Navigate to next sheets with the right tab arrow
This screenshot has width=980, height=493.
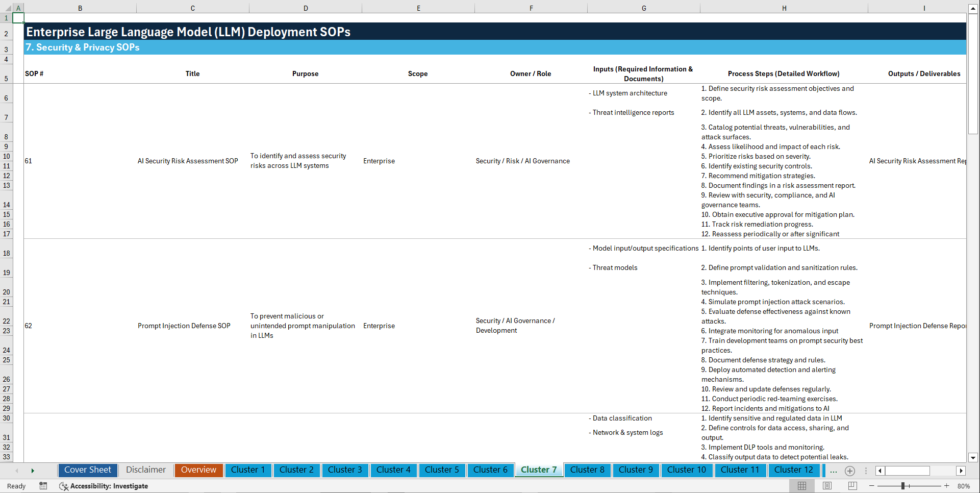[33, 470]
